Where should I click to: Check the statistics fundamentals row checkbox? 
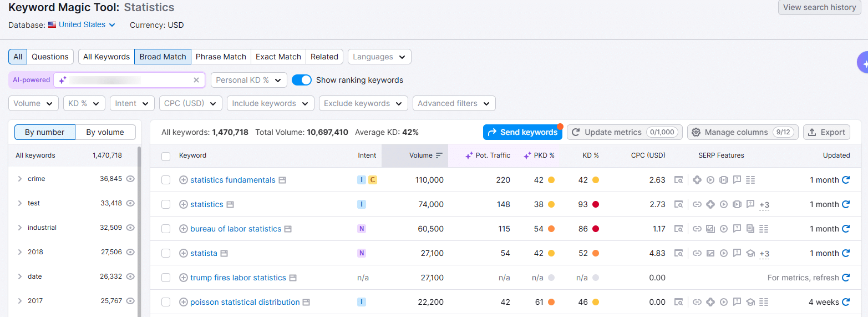click(166, 180)
